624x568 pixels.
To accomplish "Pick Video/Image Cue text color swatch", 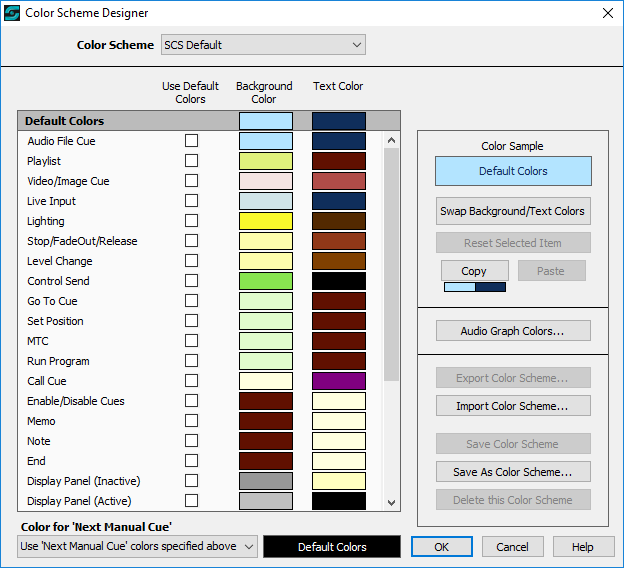I will pos(339,181).
